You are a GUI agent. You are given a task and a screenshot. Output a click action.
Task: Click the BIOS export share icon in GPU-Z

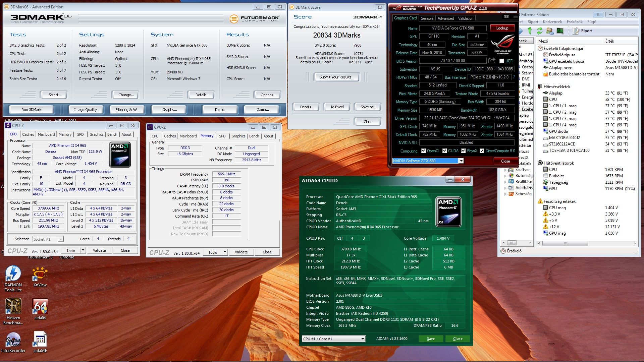[492, 61]
